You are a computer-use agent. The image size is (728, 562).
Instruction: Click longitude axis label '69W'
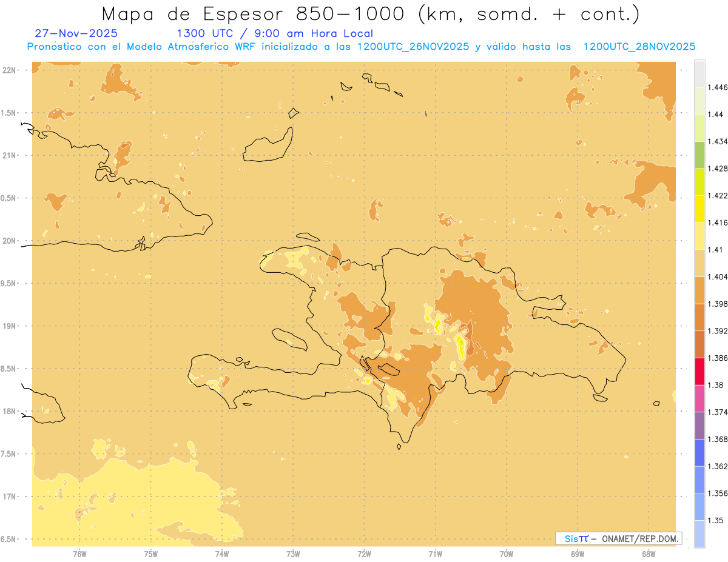click(x=578, y=554)
